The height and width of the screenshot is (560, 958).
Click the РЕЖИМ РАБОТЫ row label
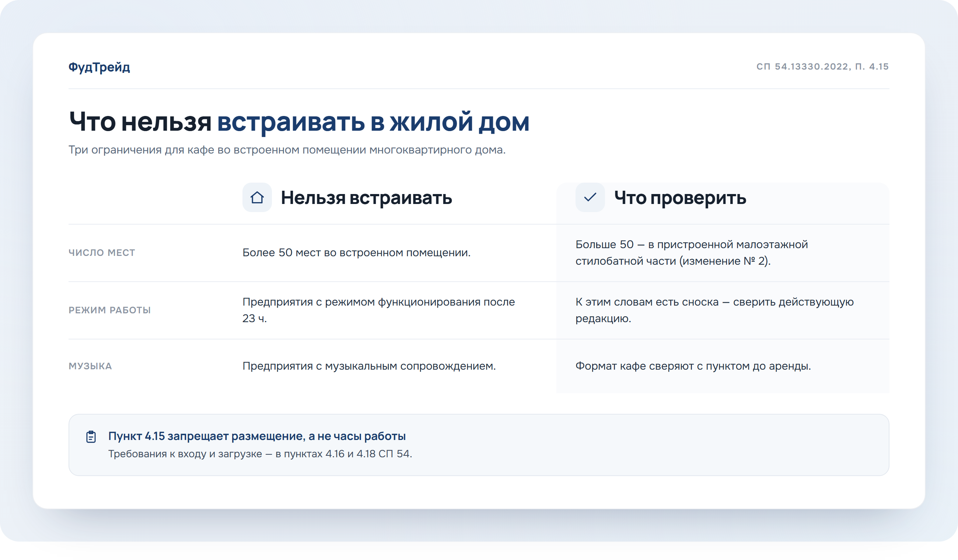(x=109, y=310)
